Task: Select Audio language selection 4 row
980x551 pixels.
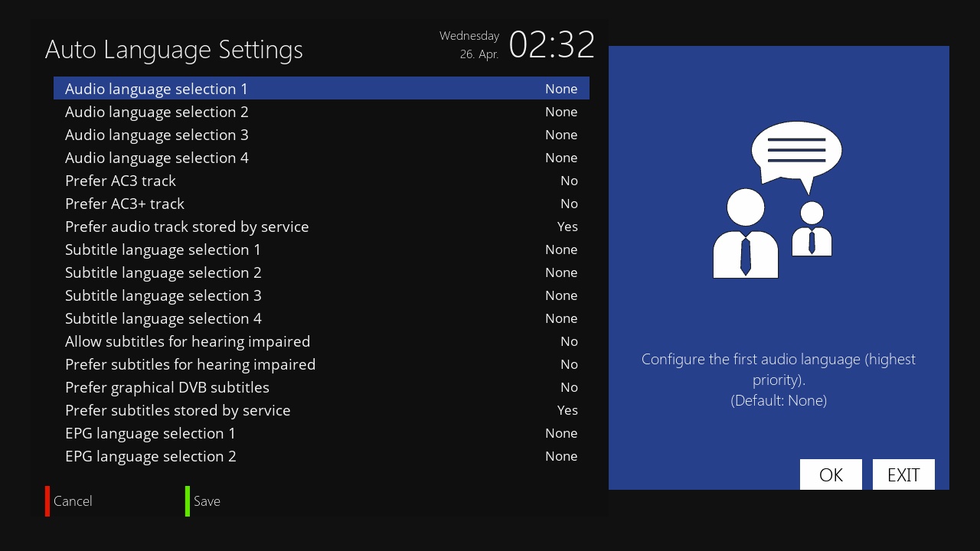Action: [322, 158]
